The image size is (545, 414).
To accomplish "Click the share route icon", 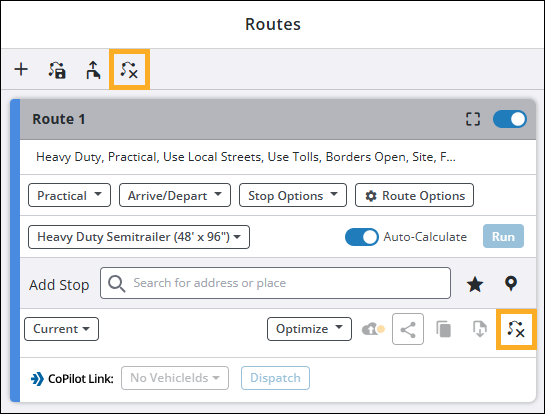I will click(x=408, y=329).
